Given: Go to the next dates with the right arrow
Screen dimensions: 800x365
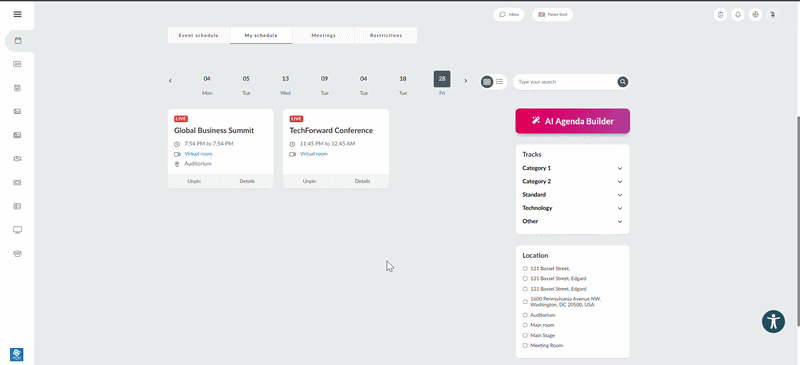Looking at the screenshot, I should (465, 81).
